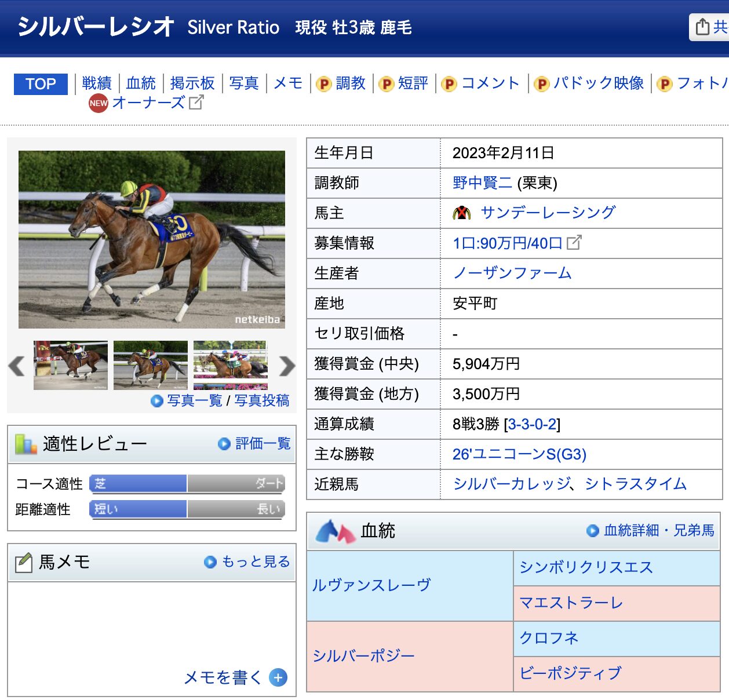729x700 pixels.
Task: Open the 3-3-0-2 record link
Action: tap(532, 425)
